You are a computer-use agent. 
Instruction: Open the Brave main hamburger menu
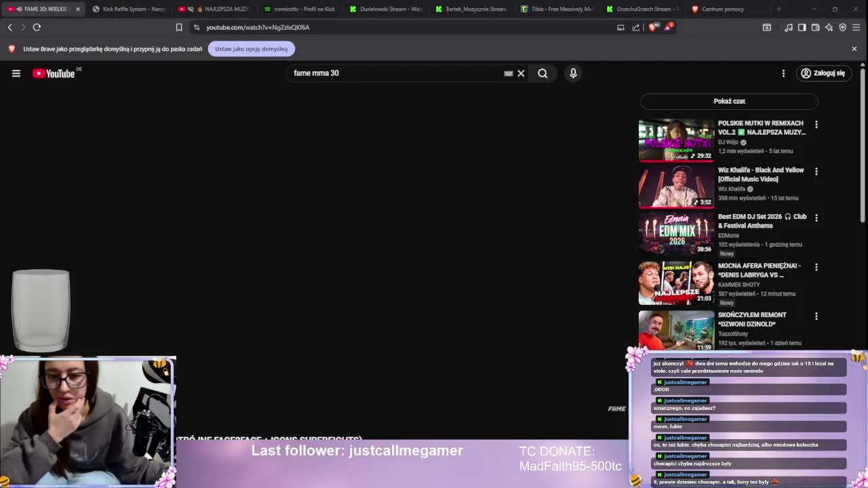tap(856, 27)
